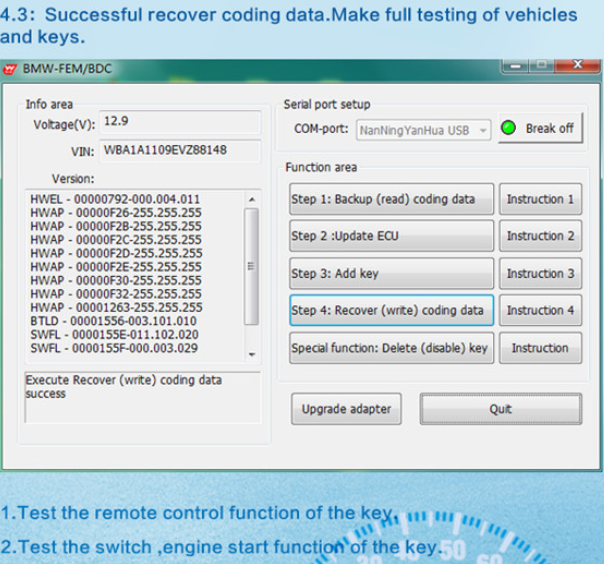Click Step 2: Update ECU button
604x564 pixels.
(391, 236)
